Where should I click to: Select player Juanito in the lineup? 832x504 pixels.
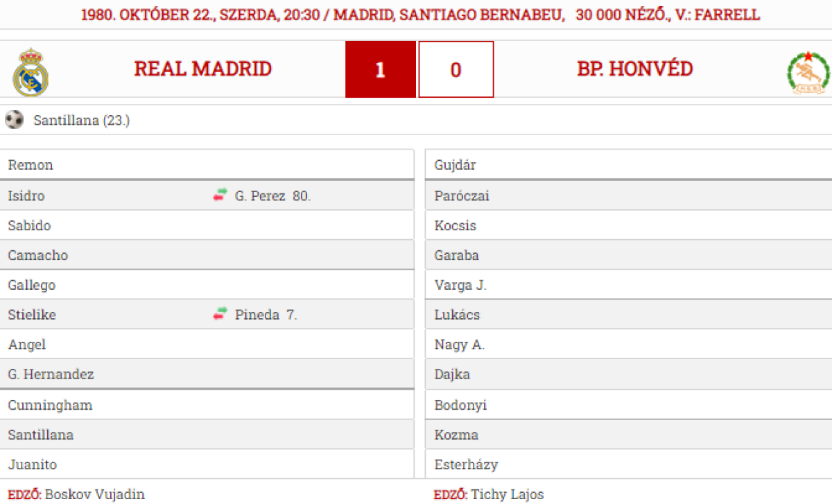pos(33,464)
